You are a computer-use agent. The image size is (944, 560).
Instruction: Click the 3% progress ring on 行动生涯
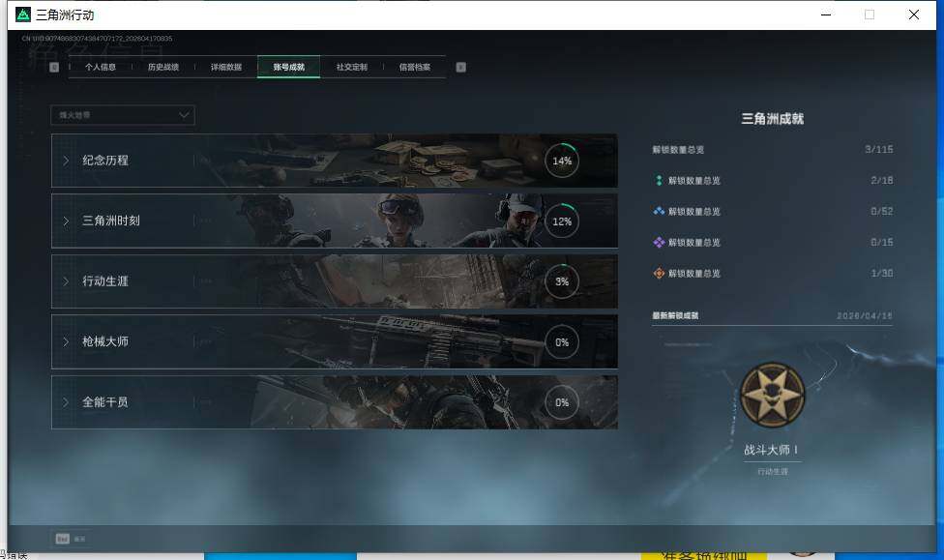pyautogui.click(x=562, y=281)
